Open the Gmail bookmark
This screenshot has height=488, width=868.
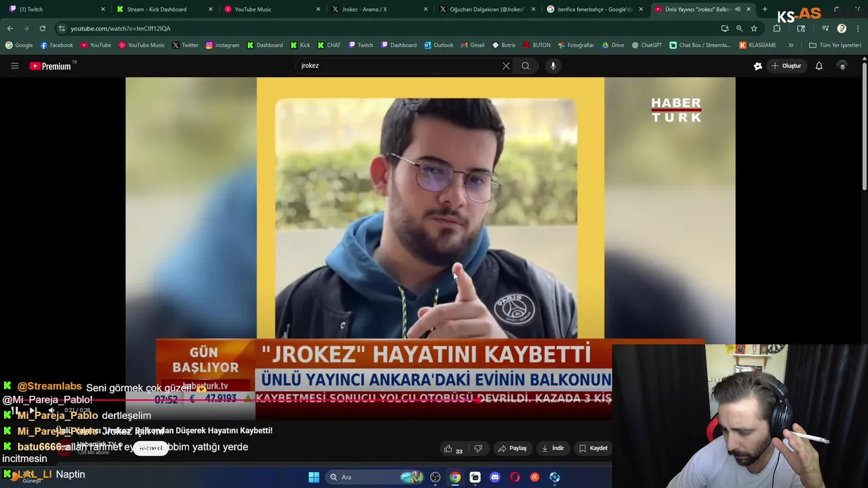(x=473, y=45)
